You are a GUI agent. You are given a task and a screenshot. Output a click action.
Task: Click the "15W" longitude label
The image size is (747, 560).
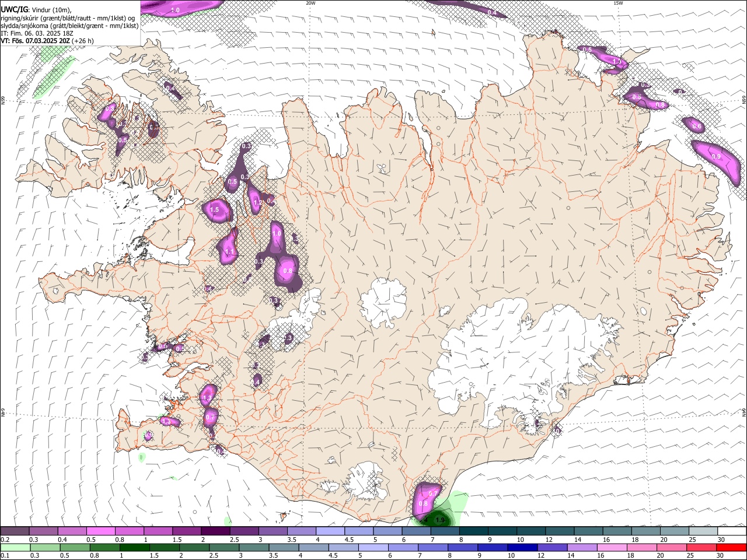tap(618, 3)
